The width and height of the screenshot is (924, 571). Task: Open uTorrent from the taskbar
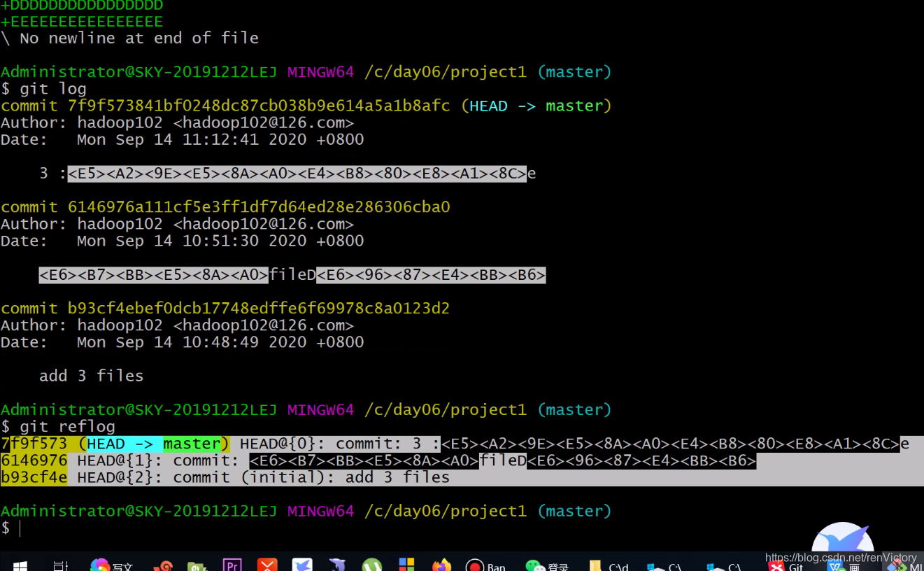point(372,565)
